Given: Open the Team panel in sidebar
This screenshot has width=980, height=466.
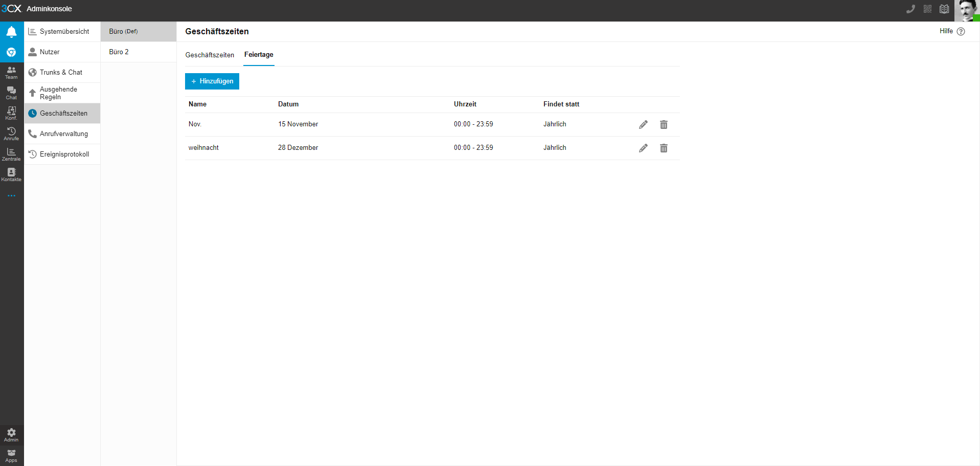Looking at the screenshot, I should pyautogui.click(x=11, y=72).
